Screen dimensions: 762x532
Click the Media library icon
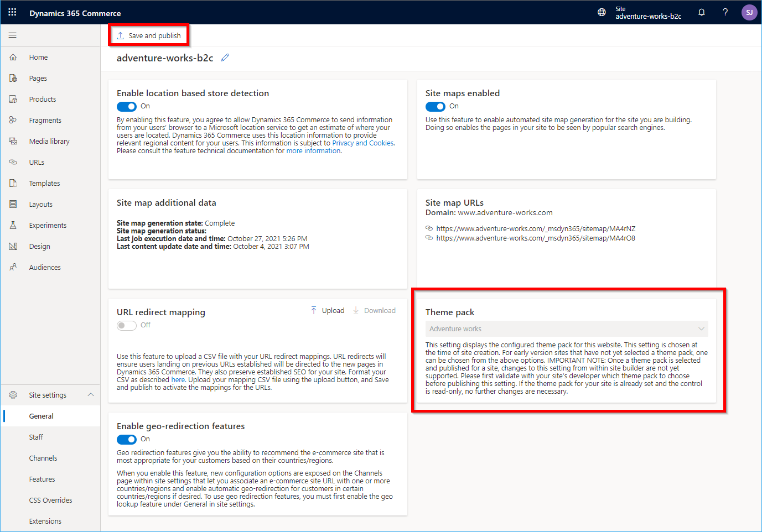pos(13,142)
